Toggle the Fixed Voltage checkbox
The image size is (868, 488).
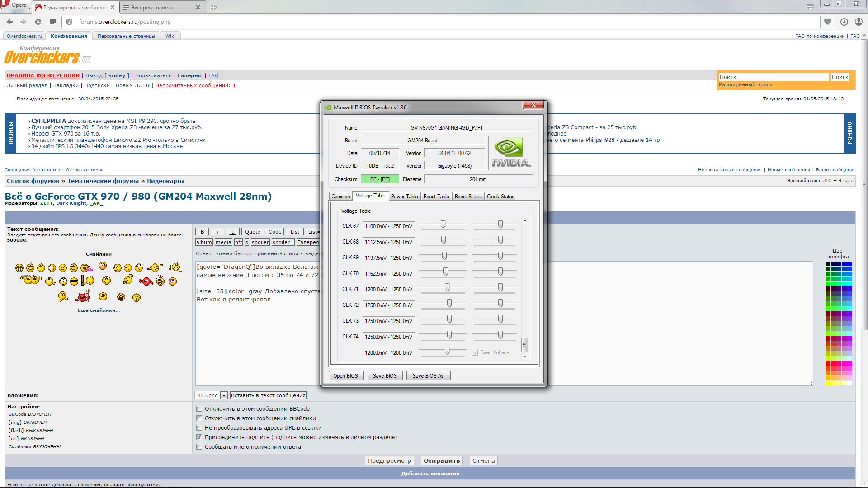(x=475, y=352)
